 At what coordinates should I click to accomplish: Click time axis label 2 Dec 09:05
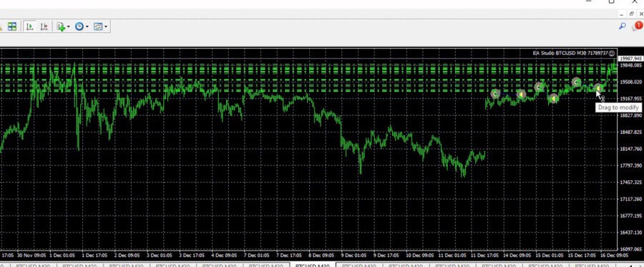pos(127,255)
